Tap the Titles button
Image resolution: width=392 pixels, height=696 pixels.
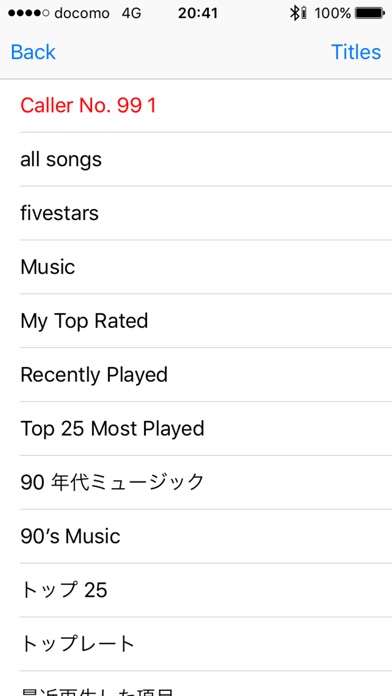pos(356,52)
